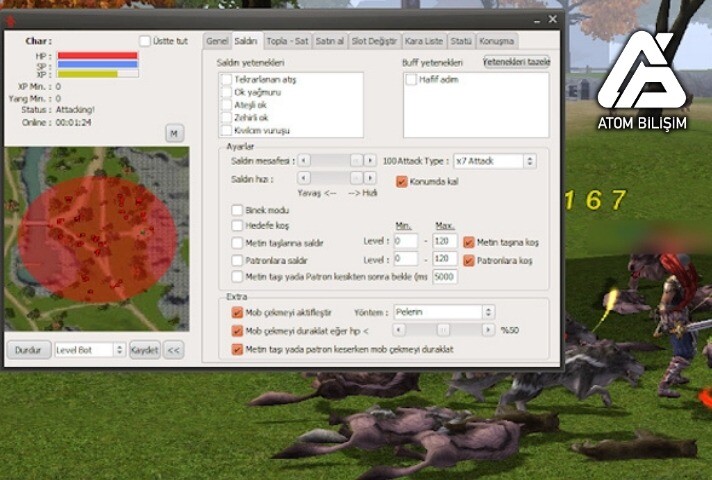
Task: Uncheck the Konumda kal option
Action: pos(402,182)
